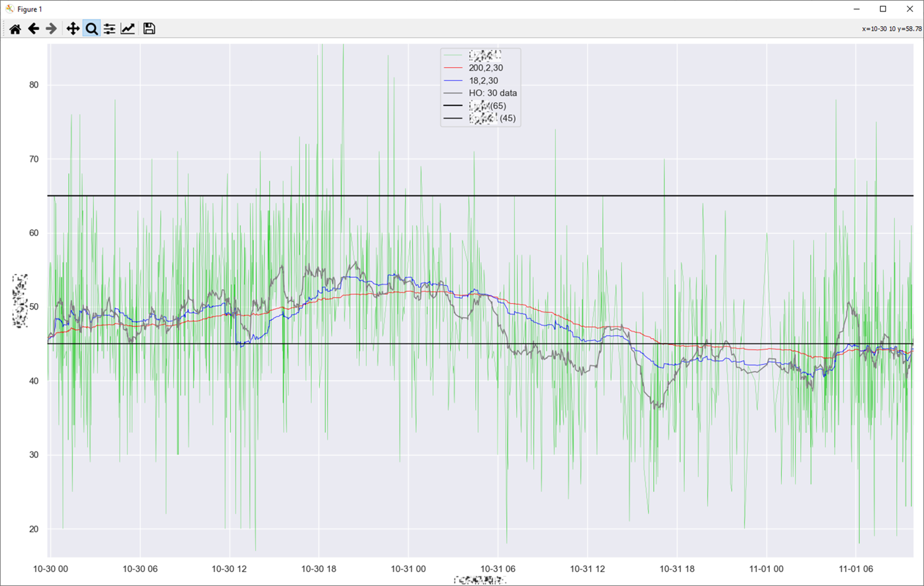Select the legend entry ending in (45)
This screenshot has height=586, width=924.
[x=492, y=118]
